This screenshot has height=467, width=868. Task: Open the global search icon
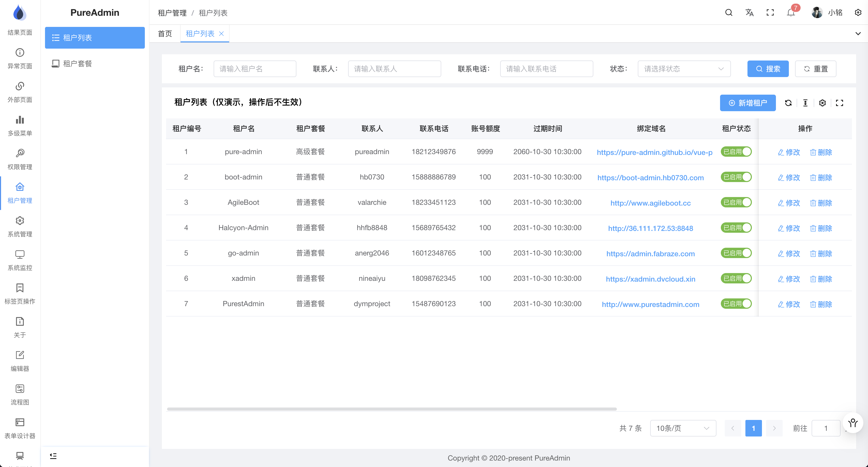(x=729, y=12)
